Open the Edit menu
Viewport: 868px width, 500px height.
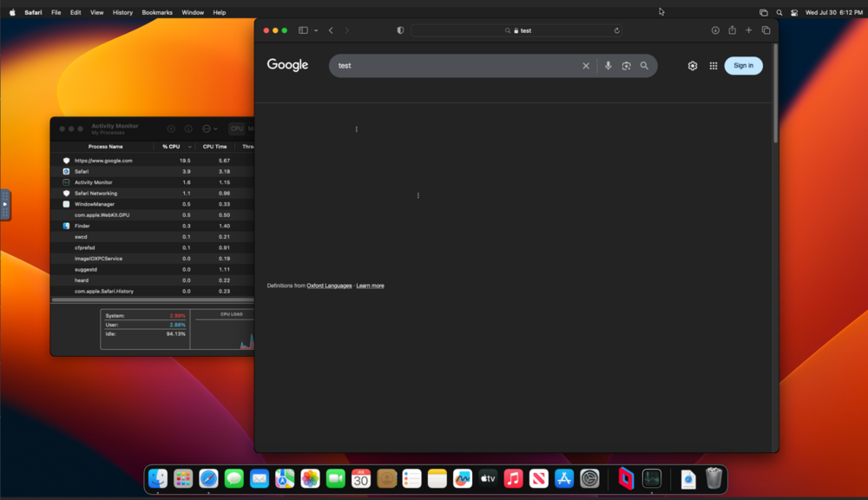76,12
